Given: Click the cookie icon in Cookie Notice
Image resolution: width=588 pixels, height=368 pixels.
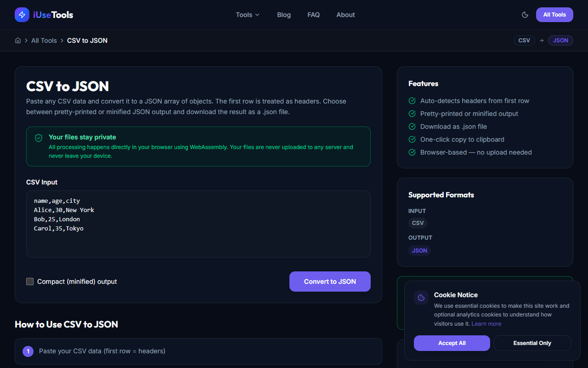Looking at the screenshot, I should (421, 297).
